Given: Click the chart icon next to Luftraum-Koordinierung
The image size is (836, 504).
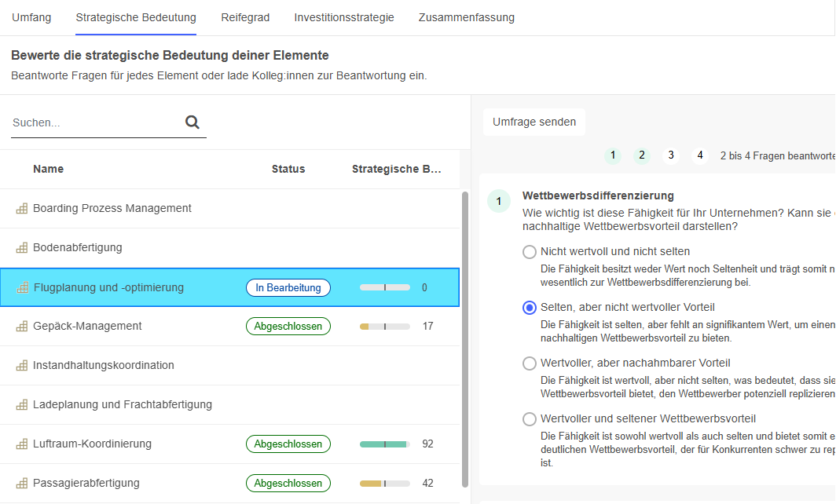Looking at the screenshot, I should click(x=20, y=444).
